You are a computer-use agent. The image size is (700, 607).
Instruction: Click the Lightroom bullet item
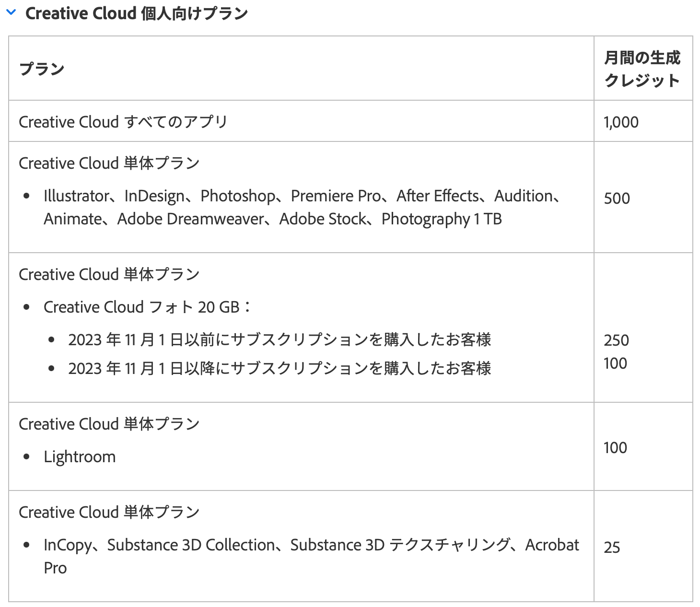80,456
